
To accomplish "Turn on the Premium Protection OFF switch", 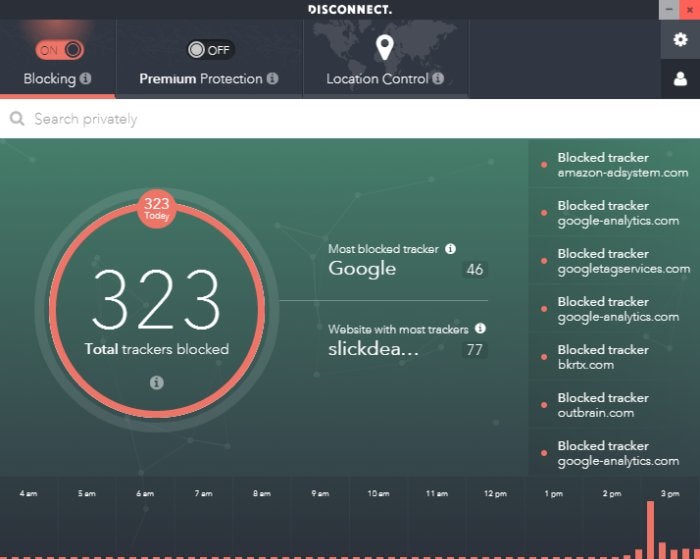I will (211, 50).
